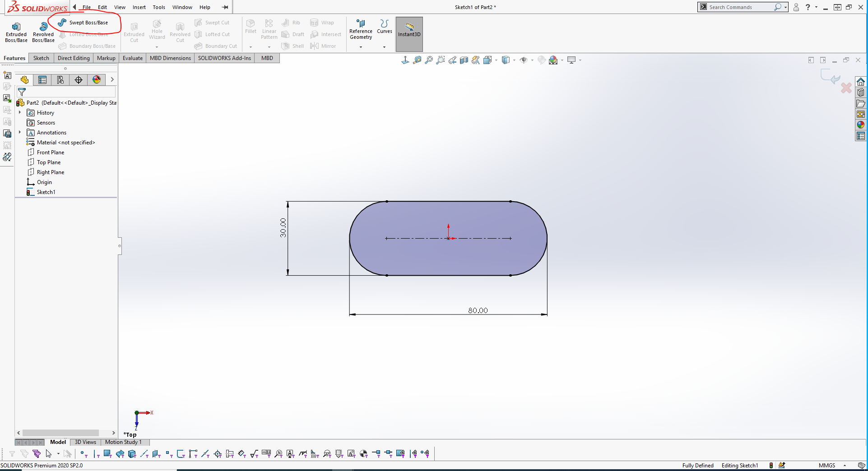Viewport: 868px width, 471px height.
Task: Select Material not specified item
Action: 61,143
